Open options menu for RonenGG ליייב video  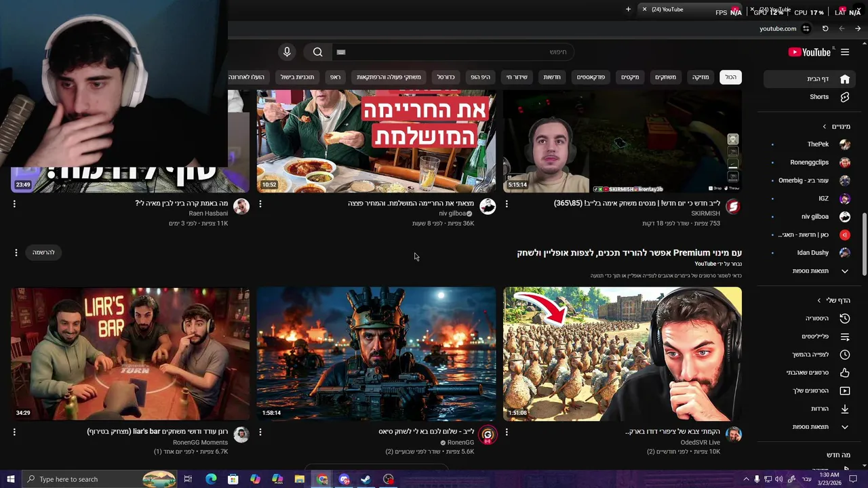coord(260,432)
